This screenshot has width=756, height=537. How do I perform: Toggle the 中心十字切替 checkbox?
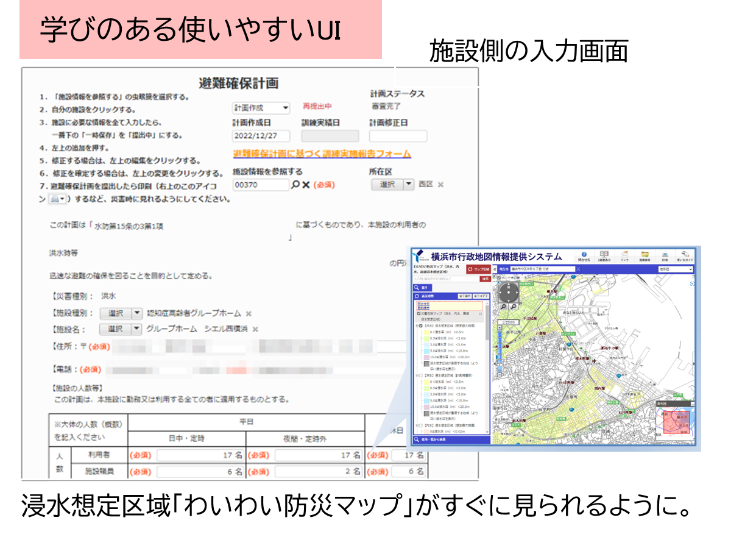coord(499,278)
